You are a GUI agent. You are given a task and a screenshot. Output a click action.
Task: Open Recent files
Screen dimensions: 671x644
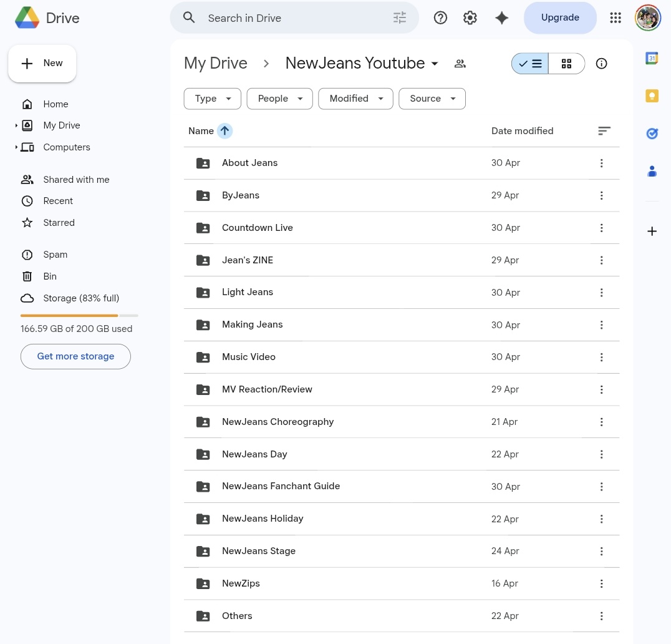[x=58, y=201]
